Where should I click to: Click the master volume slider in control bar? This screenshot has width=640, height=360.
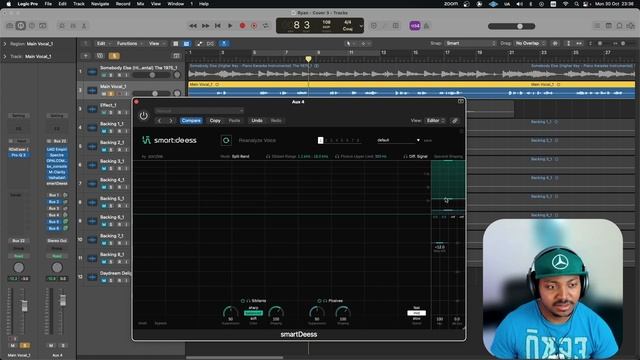[x=511, y=26]
